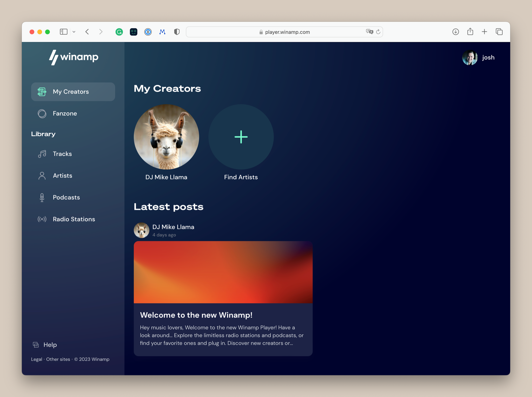Screen dimensions: 532x397
Task: Click the green plus Find Artists circle
Action: coord(241,137)
